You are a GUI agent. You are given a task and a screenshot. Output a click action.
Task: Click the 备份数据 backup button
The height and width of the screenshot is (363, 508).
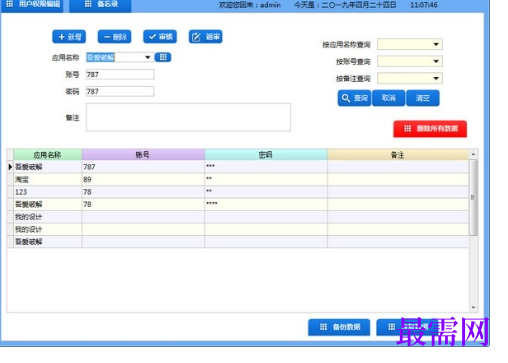click(x=339, y=327)
